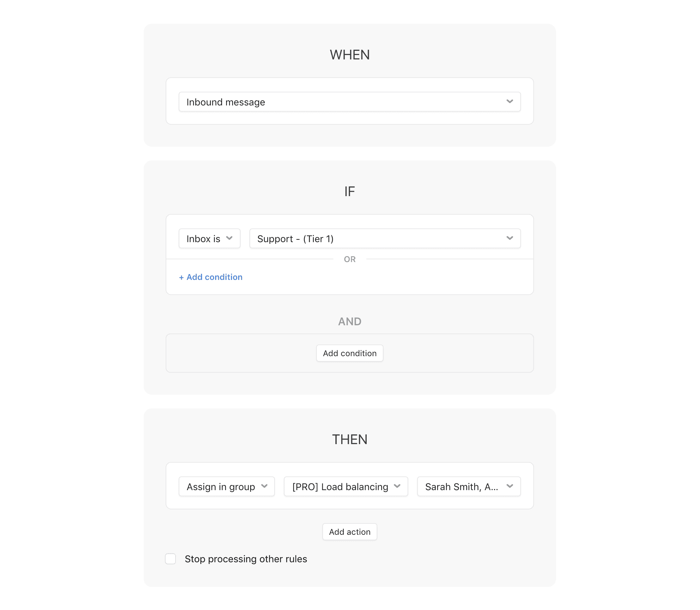Screen dimensions: 700x610
Task: Click the chevron beside Sarah Smith, A...
Action: tap(510, 486)
